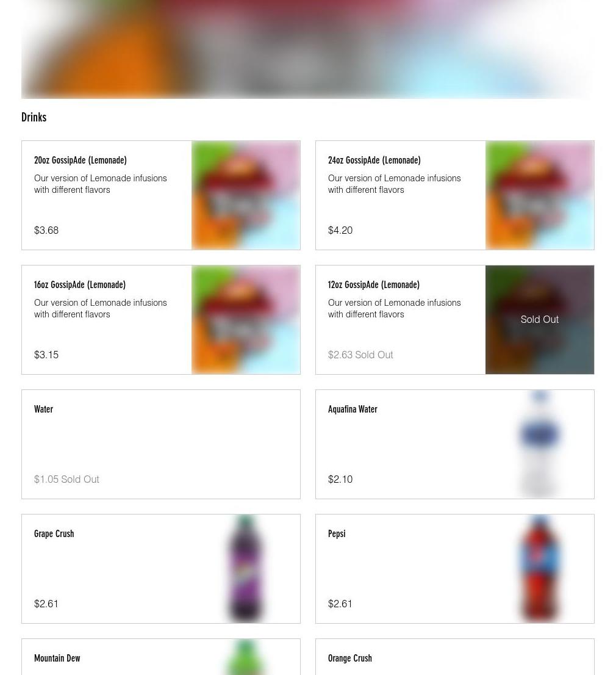Choose the Grape Crush drink title
Screen dimensions: 616x675
[x=54, y=533]
